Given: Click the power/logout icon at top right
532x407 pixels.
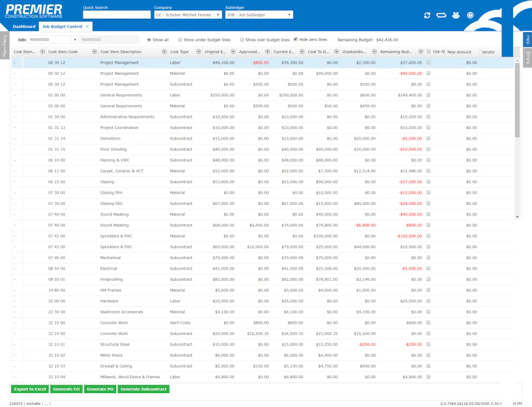Looking at the screenshot, I should [x=470, y=15].
